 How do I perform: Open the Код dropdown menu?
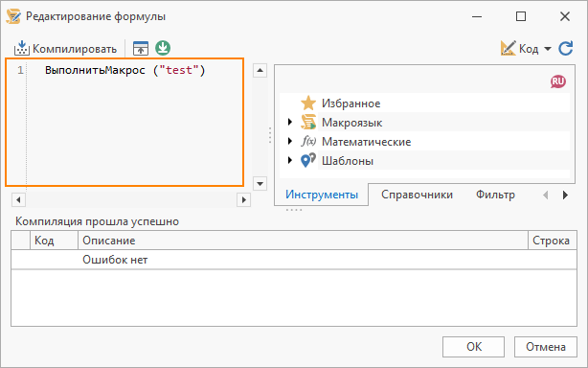(x=526, y=48)
